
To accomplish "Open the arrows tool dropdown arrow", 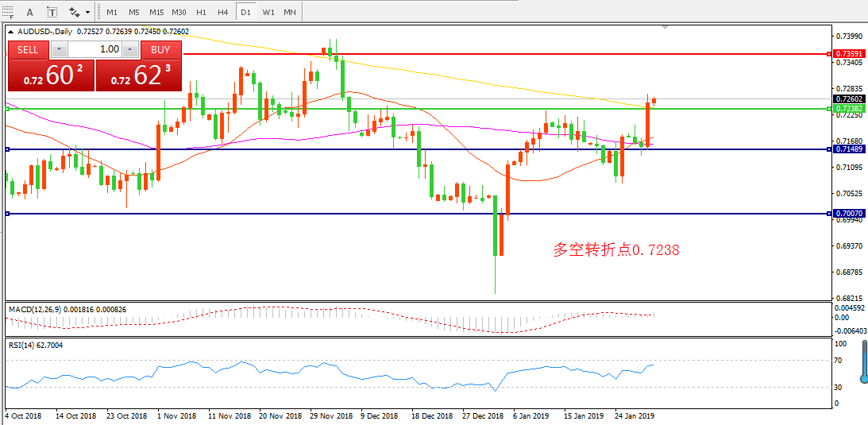I will (x=87, y=13).
